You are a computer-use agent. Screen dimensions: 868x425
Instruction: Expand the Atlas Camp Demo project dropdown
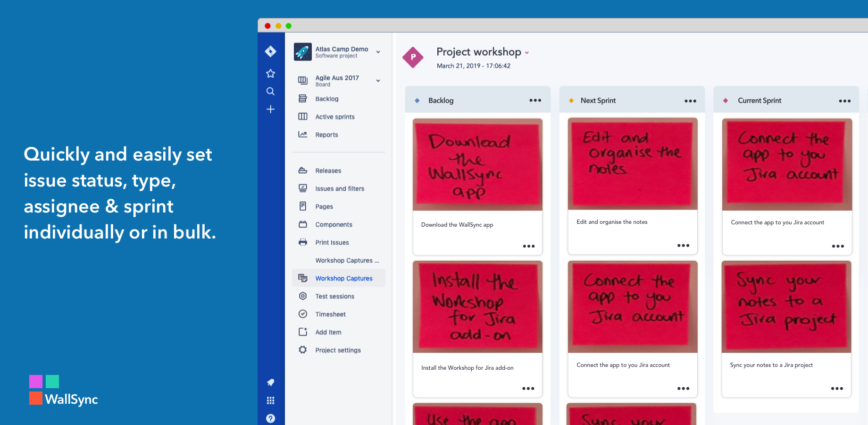coord(378,52)
